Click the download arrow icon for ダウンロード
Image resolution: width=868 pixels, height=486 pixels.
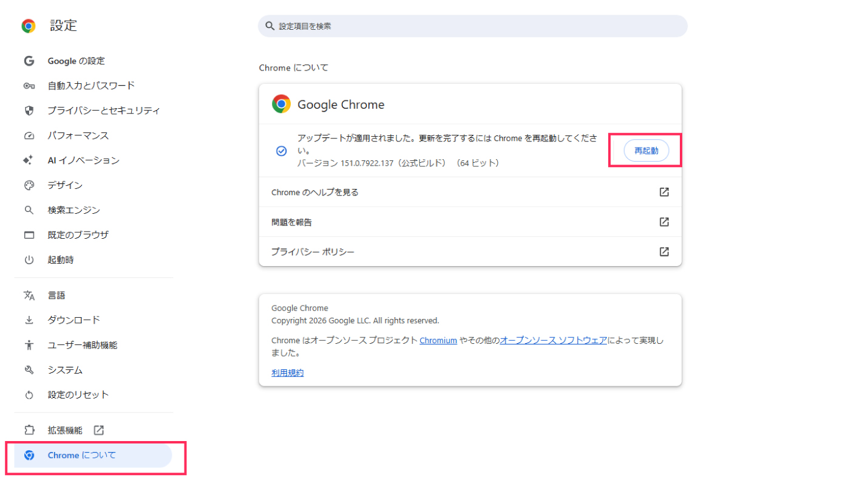click(29, 320)
